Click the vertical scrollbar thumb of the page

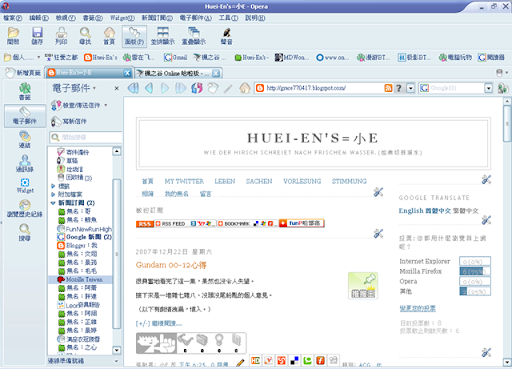[x=507, y=123]
